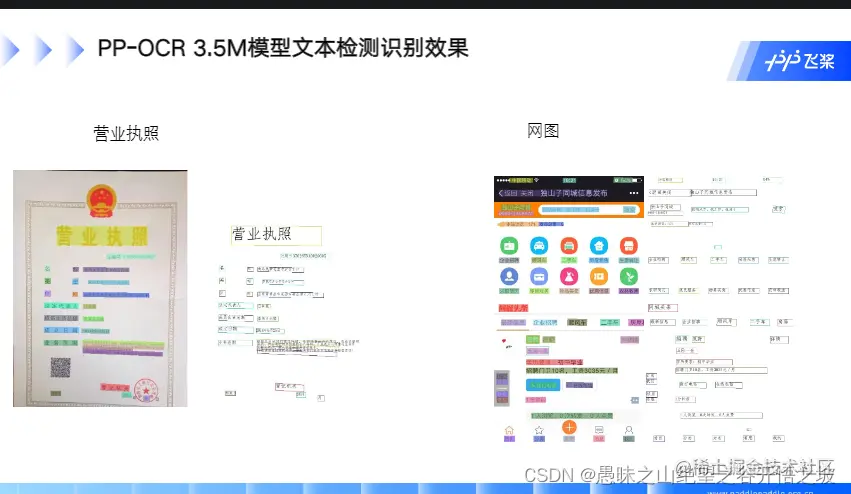Click the PaddlePaddle 飞桨 logo
Image resolution: width=851 pixels, height=494 pixels.
(799, 61)
